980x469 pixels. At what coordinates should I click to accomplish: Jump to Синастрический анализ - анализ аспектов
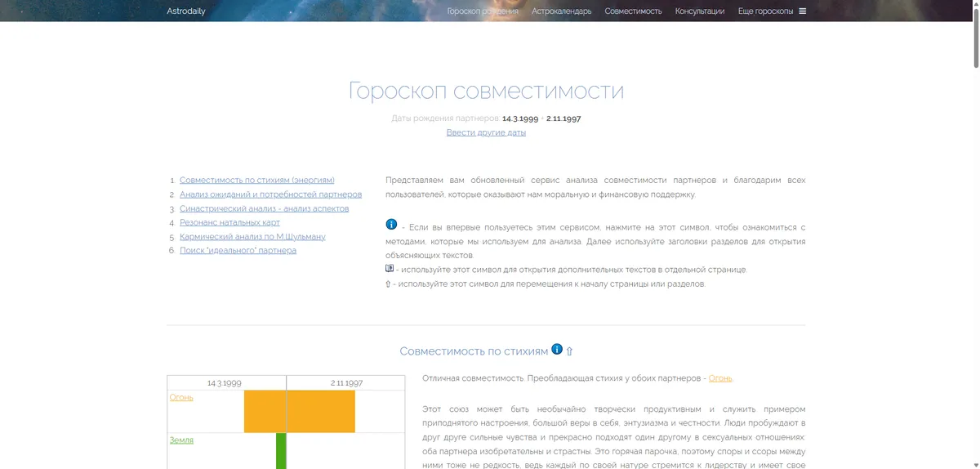pos(264,208)
